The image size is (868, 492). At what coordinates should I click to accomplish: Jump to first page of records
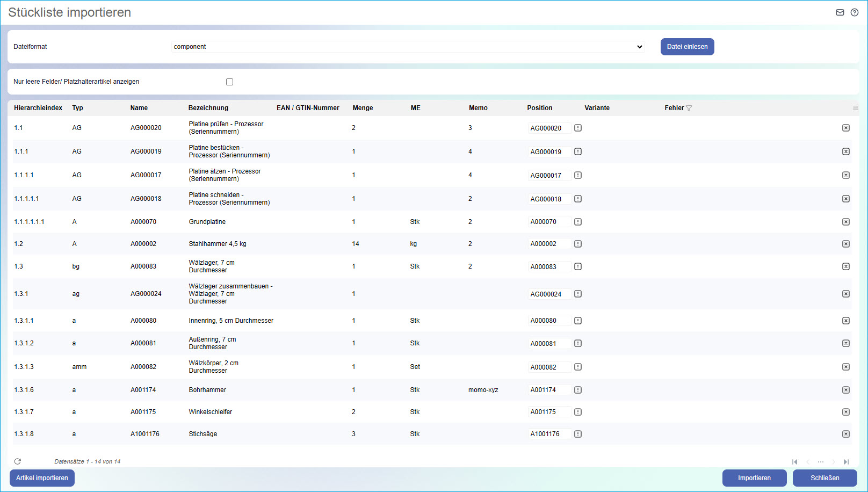pos(795,462)
